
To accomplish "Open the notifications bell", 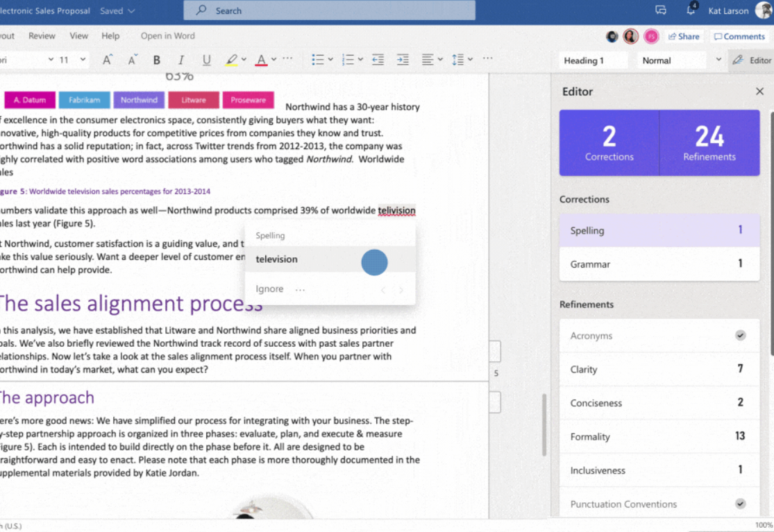I will click(691, 10).
